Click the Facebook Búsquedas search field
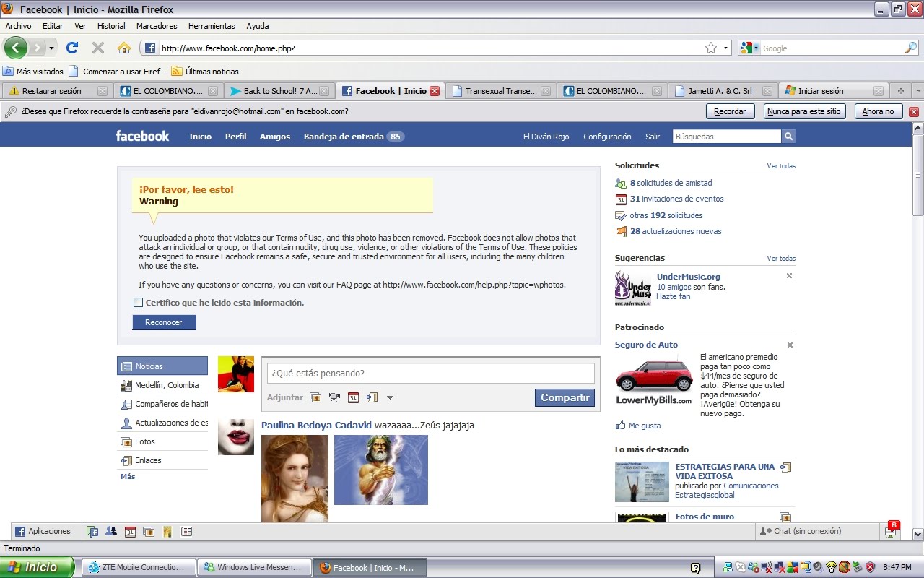This screenshot has height=578, width=924. pyautogui.click(x=726, y=137)
